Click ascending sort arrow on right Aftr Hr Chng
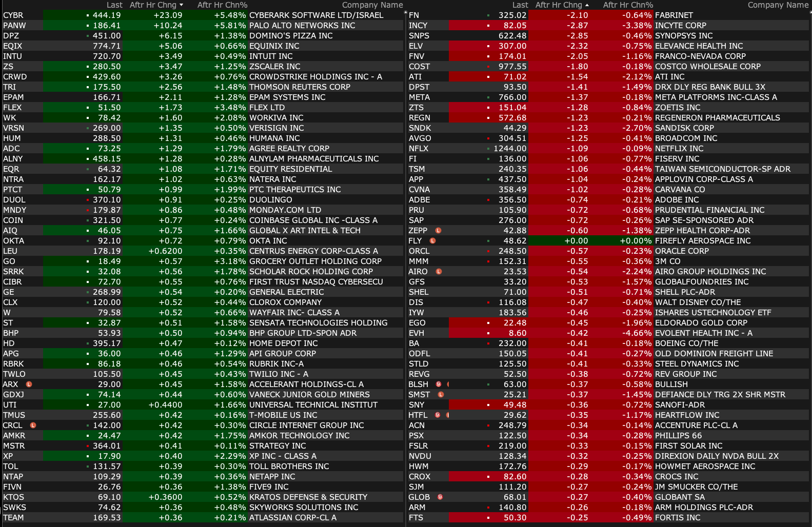Image resolution: width=812 pixels, height=527 pixels. click(587, 5)
